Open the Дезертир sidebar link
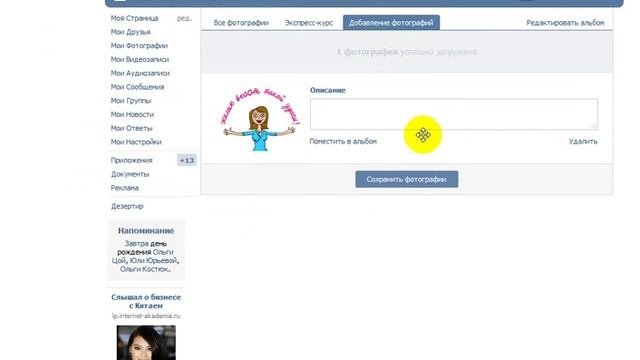The image size is (640, 360). click(x=127, y=206)
